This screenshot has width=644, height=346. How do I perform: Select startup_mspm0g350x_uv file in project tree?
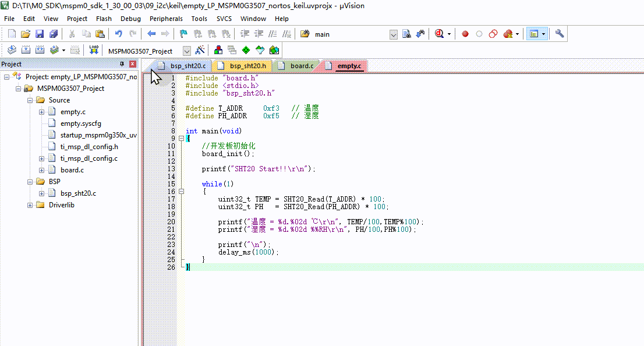(98, 135)
